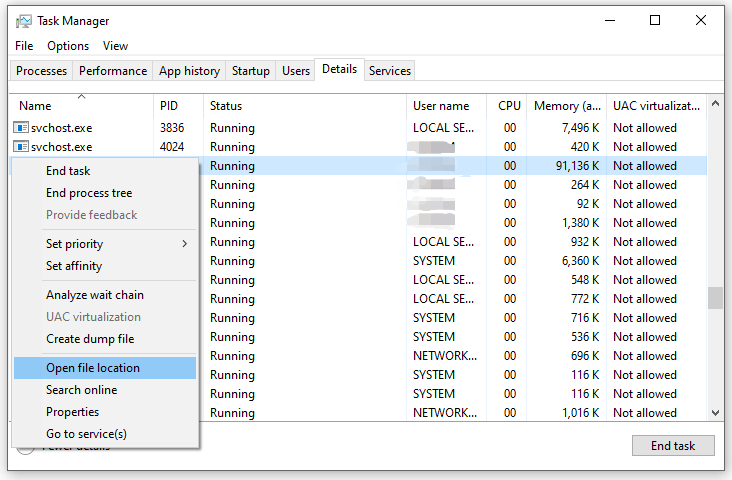Click the vertical scrollbar thumb
Screen dimensions: 732x480
click(715, 298)
